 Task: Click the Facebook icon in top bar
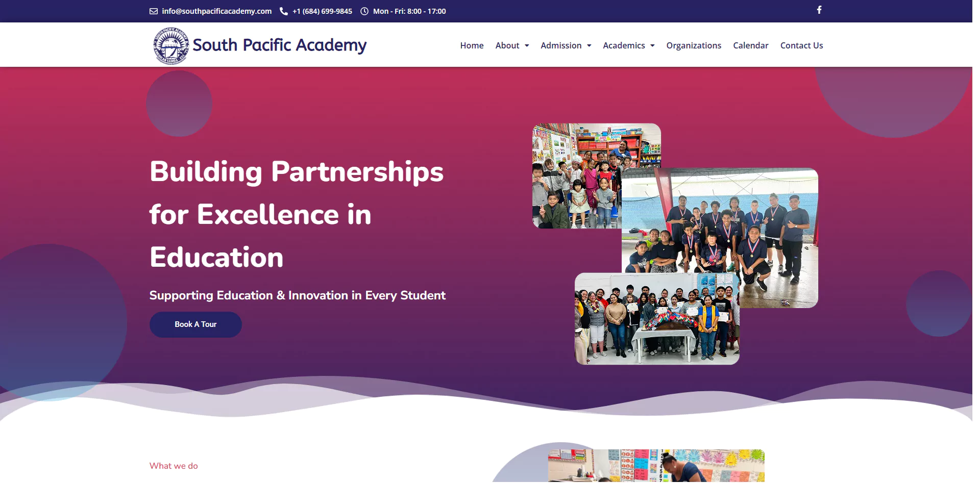tap(819, 10)
